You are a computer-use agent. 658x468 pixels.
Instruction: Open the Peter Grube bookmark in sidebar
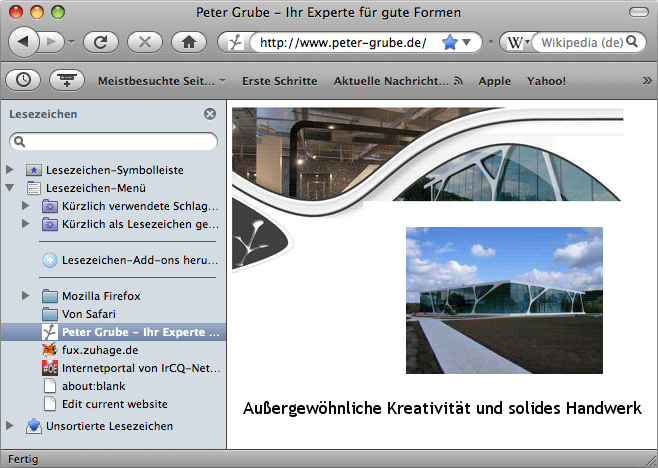coord(113,332)
